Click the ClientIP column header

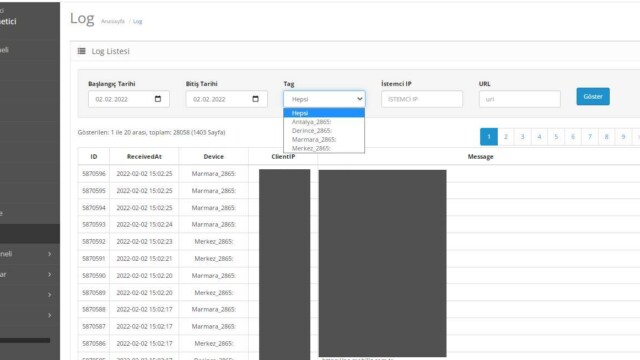(283, 156)
